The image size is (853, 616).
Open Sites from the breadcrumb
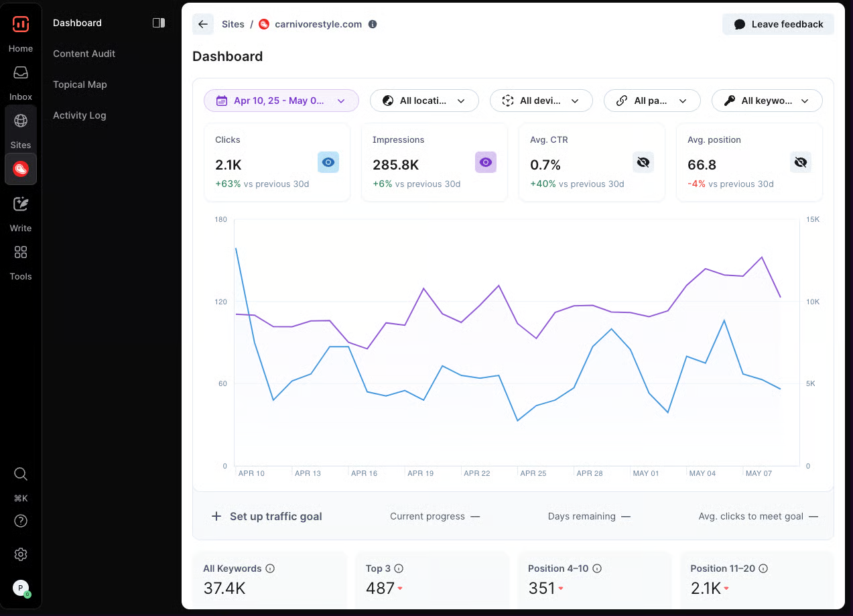click(233, 23)
